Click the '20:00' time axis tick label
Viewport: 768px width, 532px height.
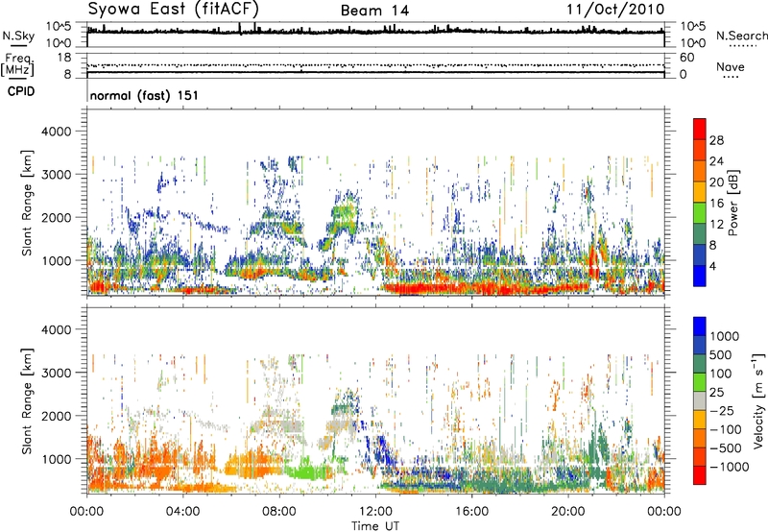568,512
